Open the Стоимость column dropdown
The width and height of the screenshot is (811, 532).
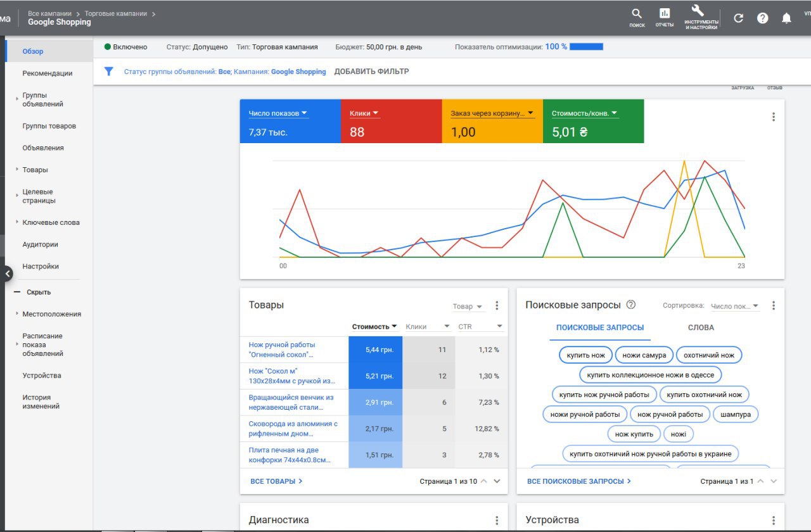375,327
